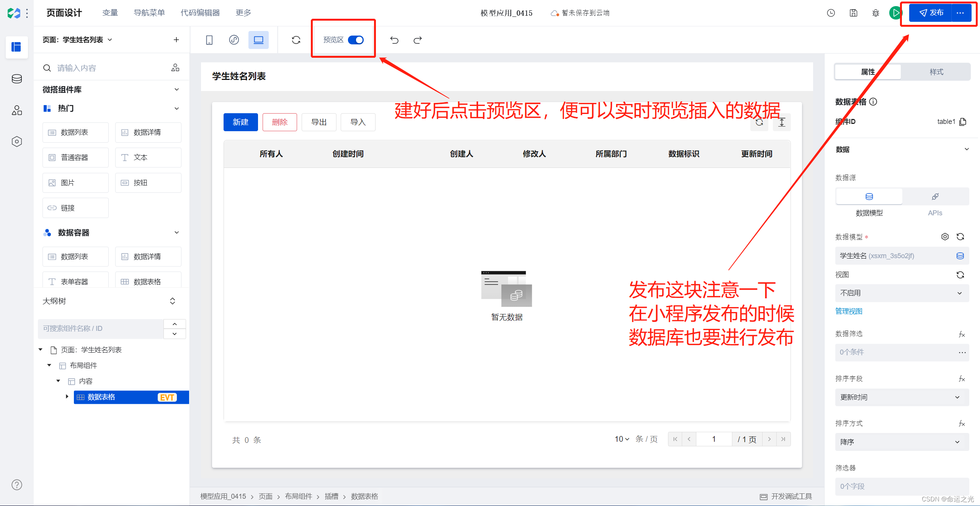This screenshot has height=506, width=980.
Task: Select APIs as data source type
Action: 935,197
